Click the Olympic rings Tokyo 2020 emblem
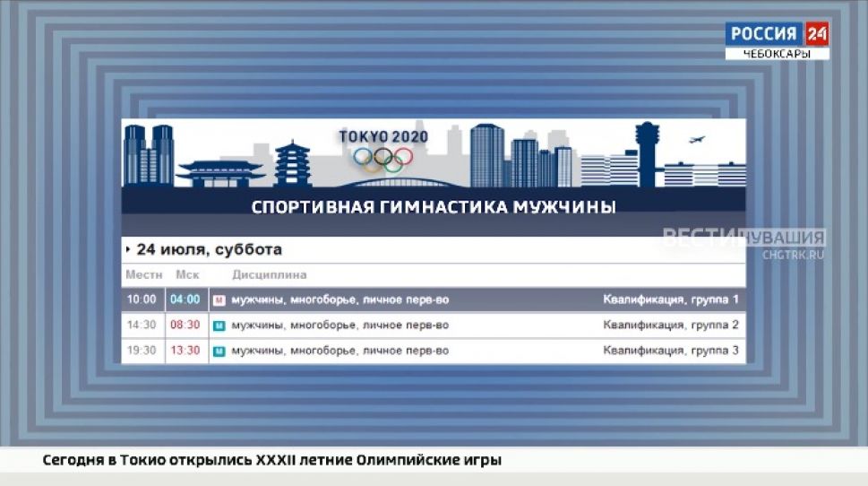 click(383, 159)
